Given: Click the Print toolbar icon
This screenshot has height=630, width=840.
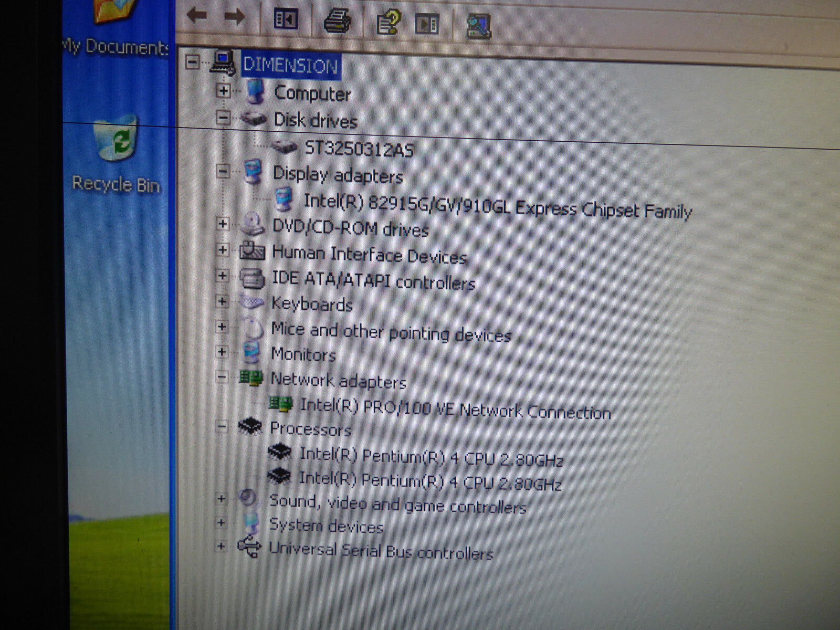Looking at the screenshot, I should click(x=337, y=21).
